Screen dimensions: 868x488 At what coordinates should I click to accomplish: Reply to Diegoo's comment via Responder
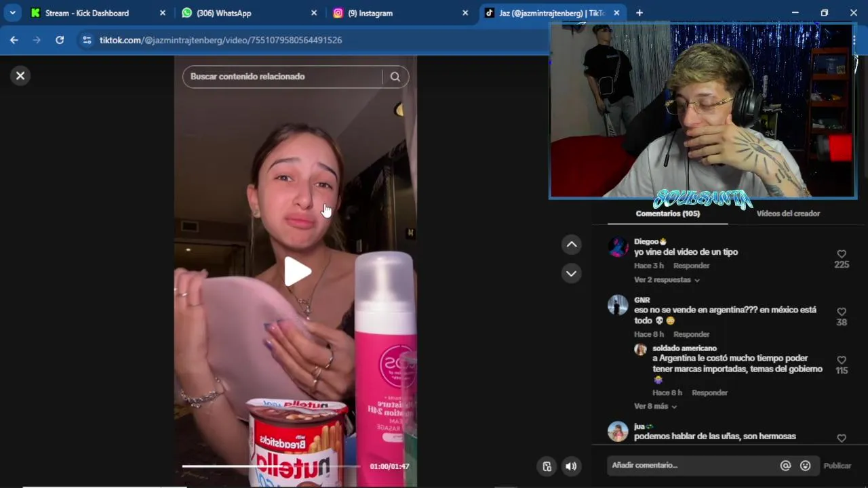(691, 266)
